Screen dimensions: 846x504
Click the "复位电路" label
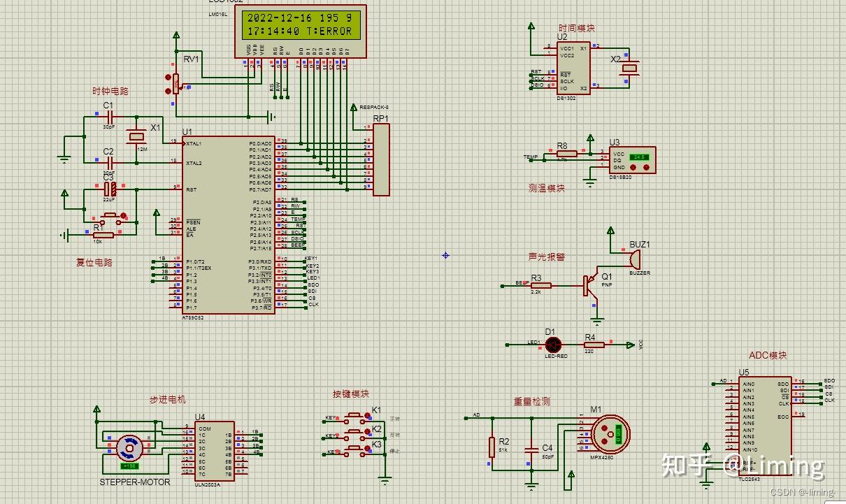tap(94, 263)
